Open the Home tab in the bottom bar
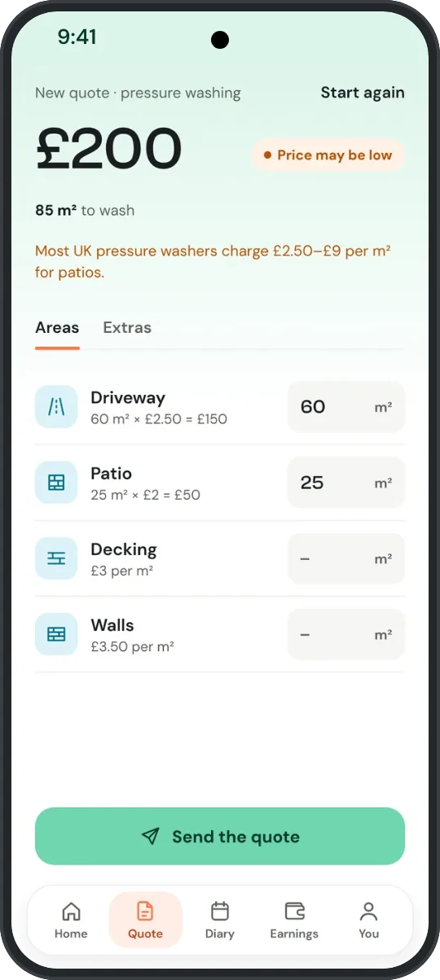 click(71, 920)
